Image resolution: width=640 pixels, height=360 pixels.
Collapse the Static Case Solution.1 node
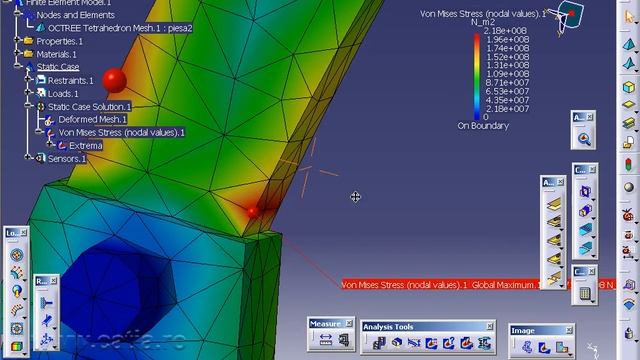click(x=28, y=105)
